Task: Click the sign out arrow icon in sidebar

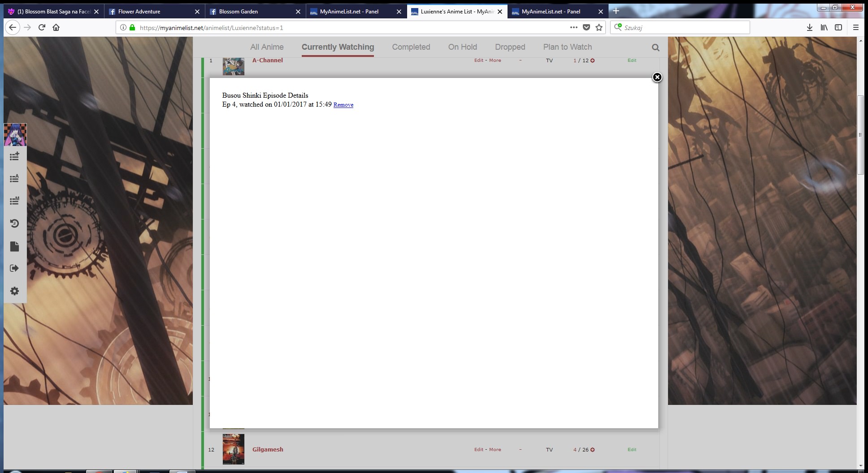Action: point(14,268)
